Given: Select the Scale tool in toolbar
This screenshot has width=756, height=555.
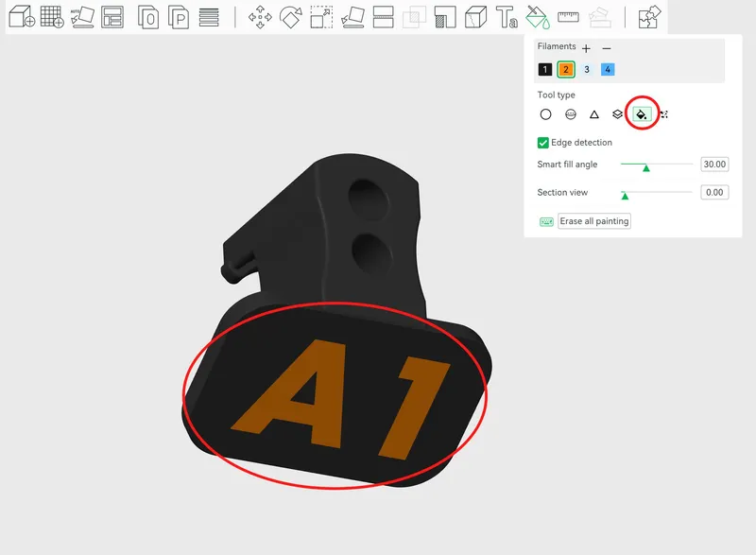Looking at the screenshot, I should pyautogui.click(x=321, y=17).
